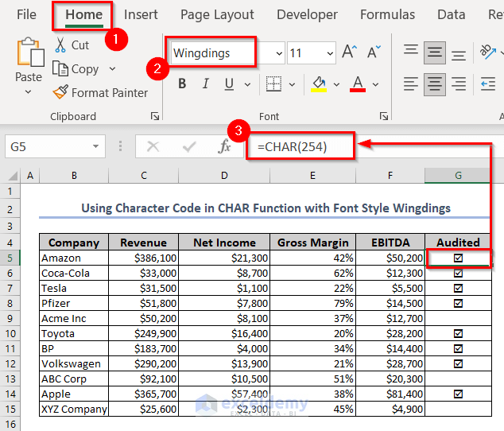Toggle Bold formatting
This screenshot has width=504, height=431.
182,84
